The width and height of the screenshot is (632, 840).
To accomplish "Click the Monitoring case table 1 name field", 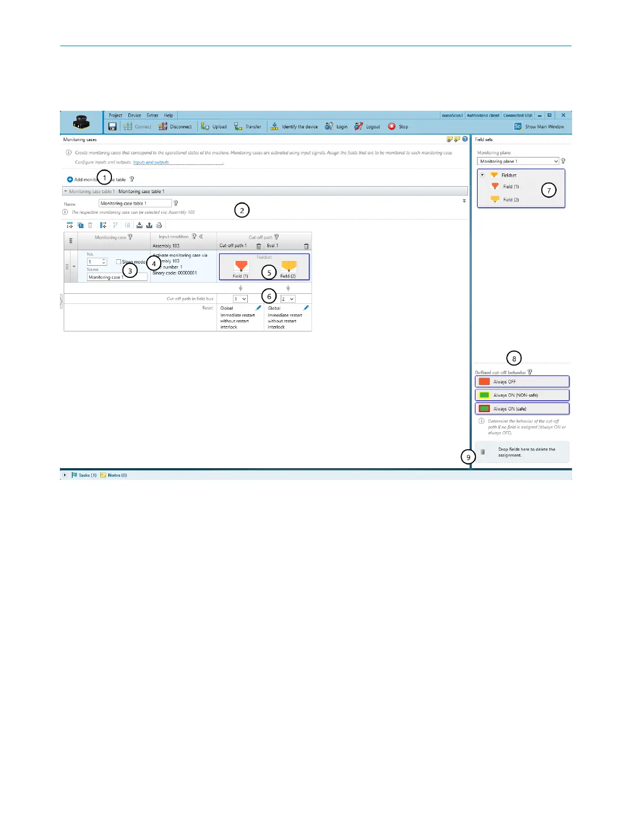I will (135, 203).
